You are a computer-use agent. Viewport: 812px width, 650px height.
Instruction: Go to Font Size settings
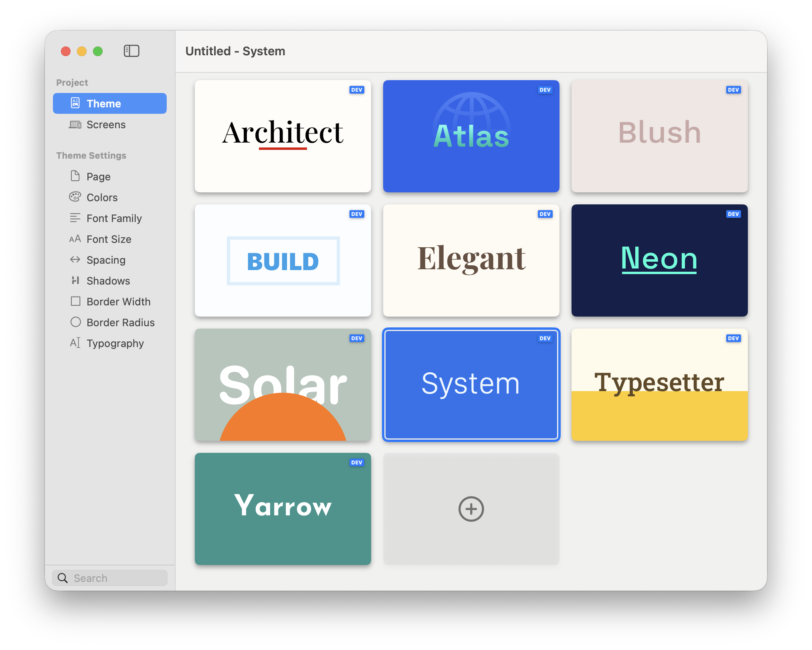(110, 239)
